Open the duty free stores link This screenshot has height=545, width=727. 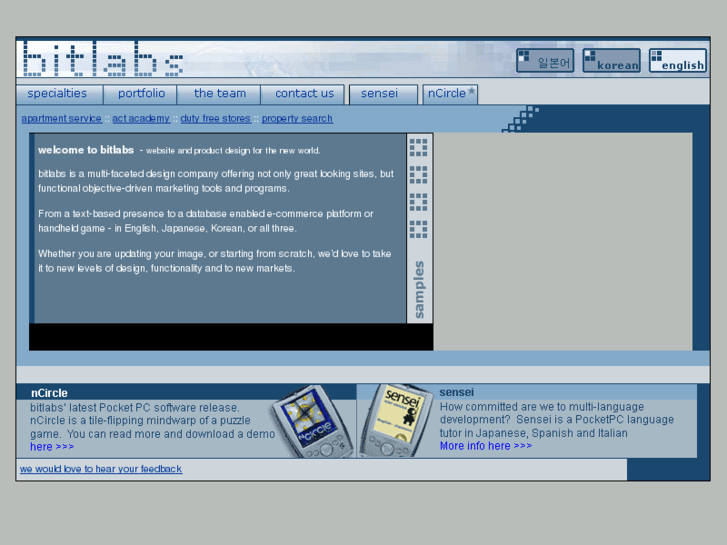[x=216, y=118]
